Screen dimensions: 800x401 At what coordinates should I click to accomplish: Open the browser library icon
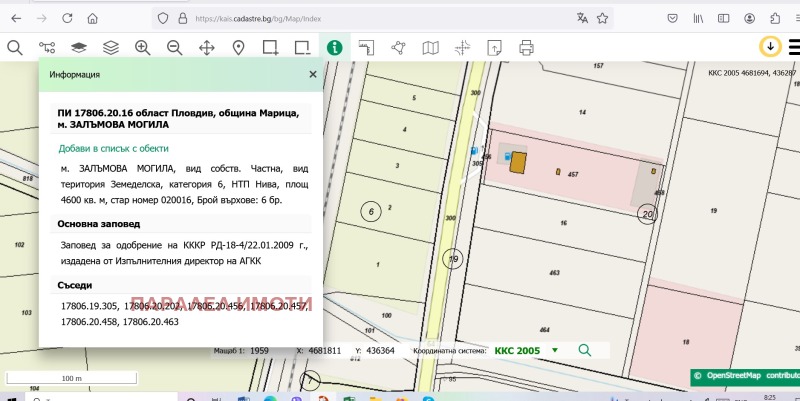tap(698, 18)
